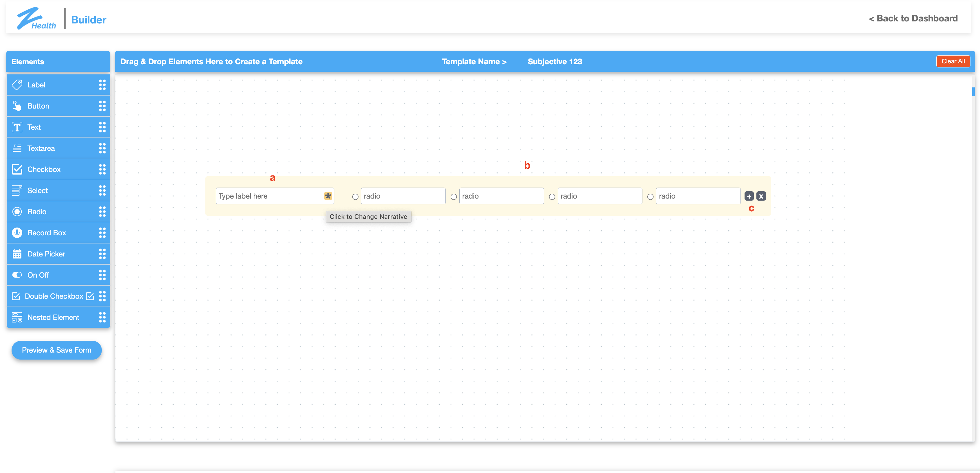Click the third radio text field

click(600, 196)
